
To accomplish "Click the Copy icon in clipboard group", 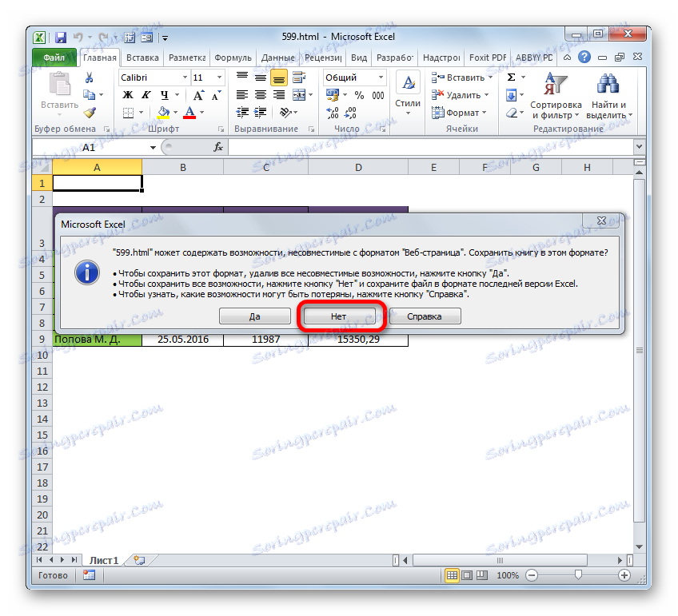I will click(89, 94).
